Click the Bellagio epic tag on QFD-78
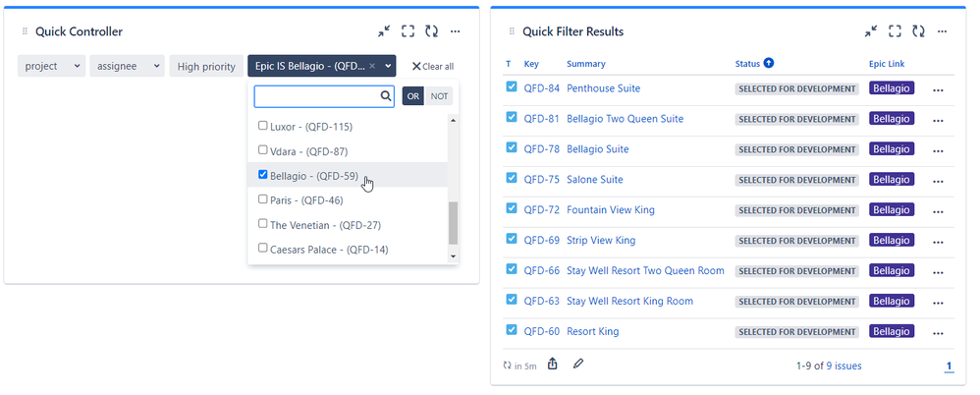The height and width of the screenshot is (395, 980). point(892,149)
